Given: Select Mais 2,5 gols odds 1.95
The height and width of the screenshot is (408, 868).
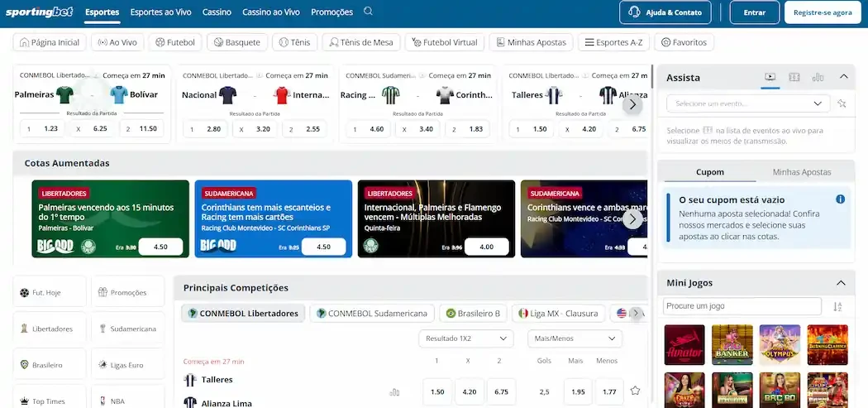Looking at the screenshot, I should 578,392.
